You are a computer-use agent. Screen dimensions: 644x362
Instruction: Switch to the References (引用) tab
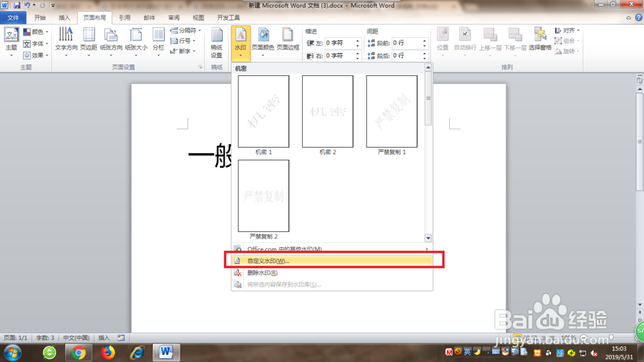[x=124, y=17]
